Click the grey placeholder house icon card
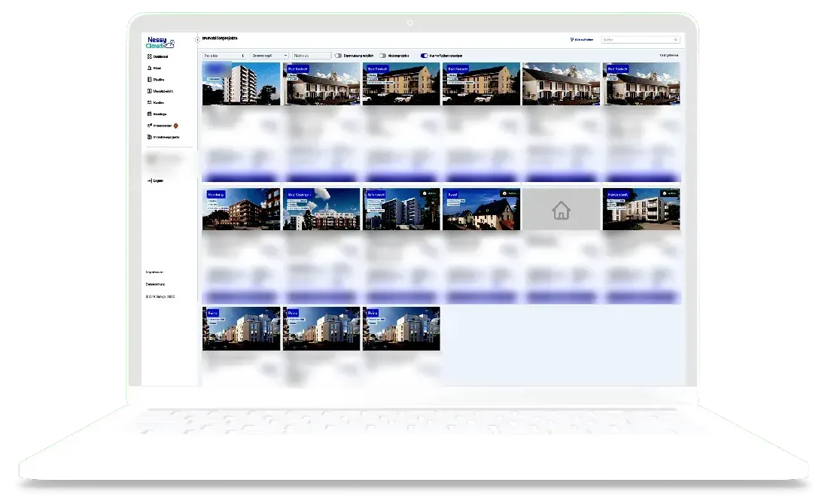The image size is (828, 504). [562, 210]
